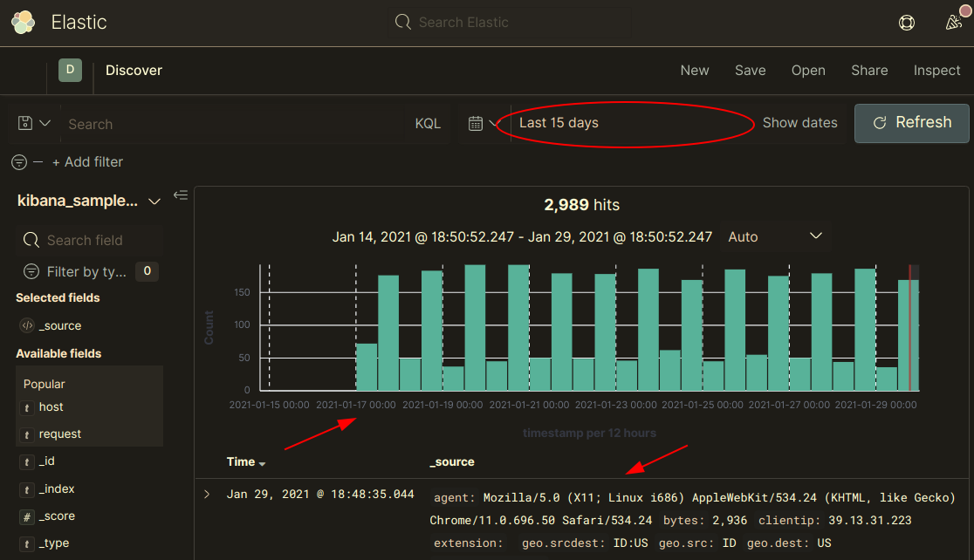Collapse the field sidebar arrow icon
This screenshot has width=974, height=560.
click(x=181, y=195)
